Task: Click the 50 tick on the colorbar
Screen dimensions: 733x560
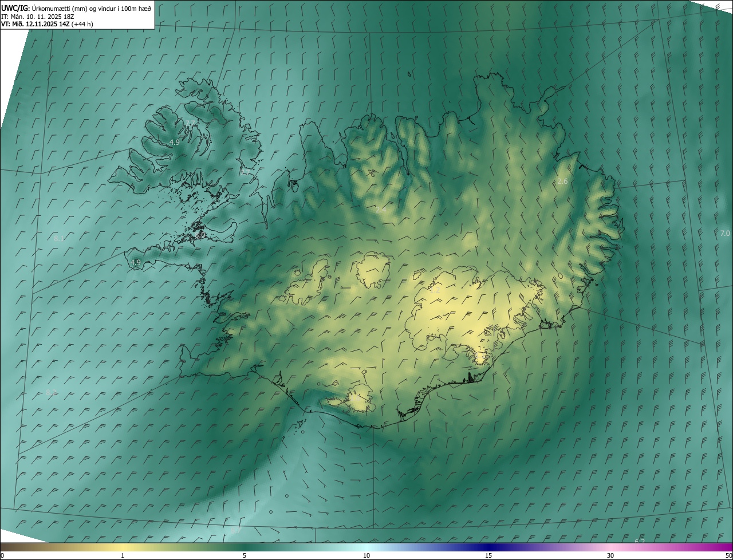Action: coord(728,555)
